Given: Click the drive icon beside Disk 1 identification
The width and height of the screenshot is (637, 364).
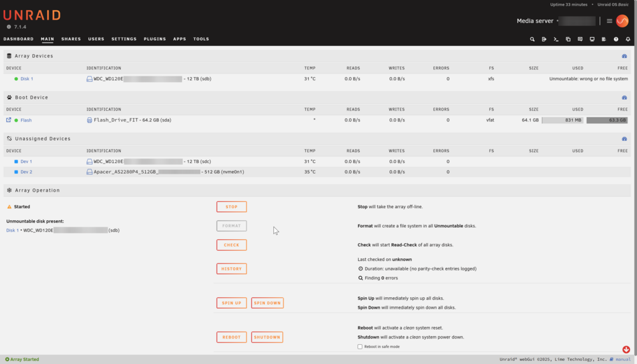Looking at the screenshot, I should [89, 79].
